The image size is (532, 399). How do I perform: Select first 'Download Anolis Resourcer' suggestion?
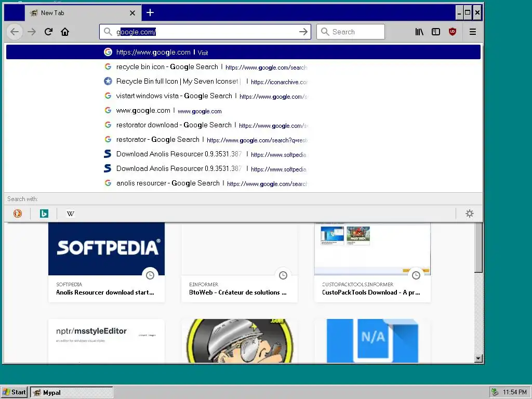pos(243,154)
